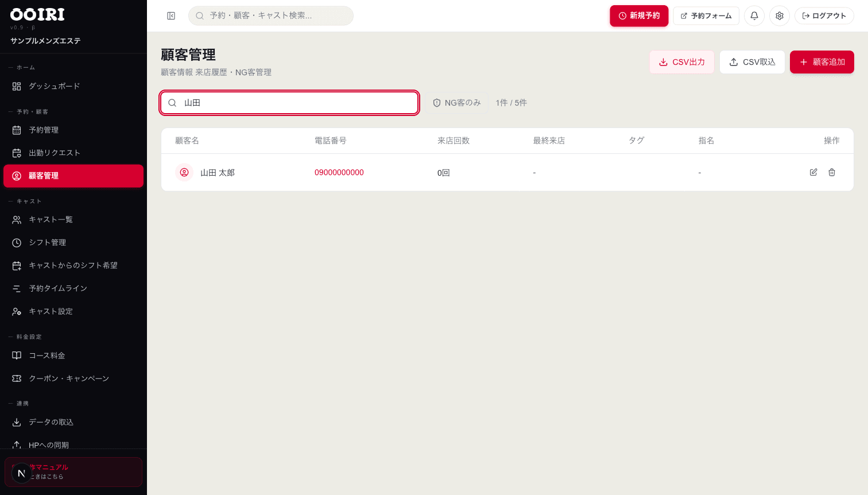Click 0回 visit count cell
Image resolution: width=868 pixels, height=495 pixels.
tap(444, 173)
